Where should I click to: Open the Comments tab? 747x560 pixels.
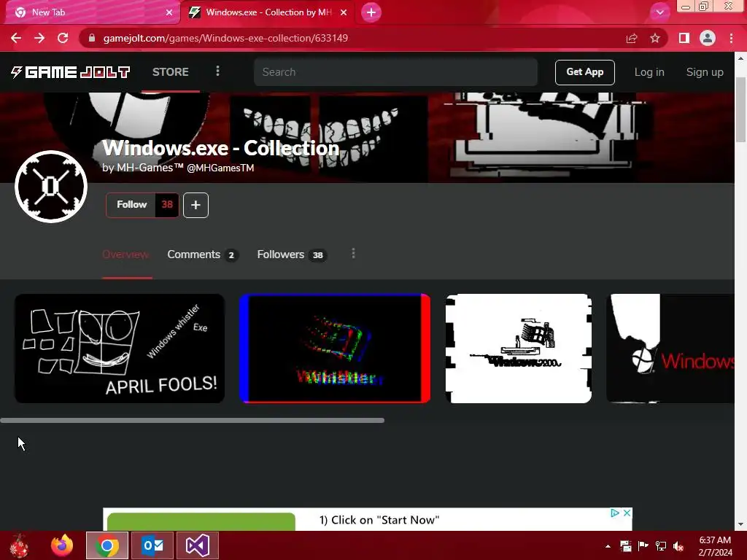pyautogui.click(x=203, y=254)
